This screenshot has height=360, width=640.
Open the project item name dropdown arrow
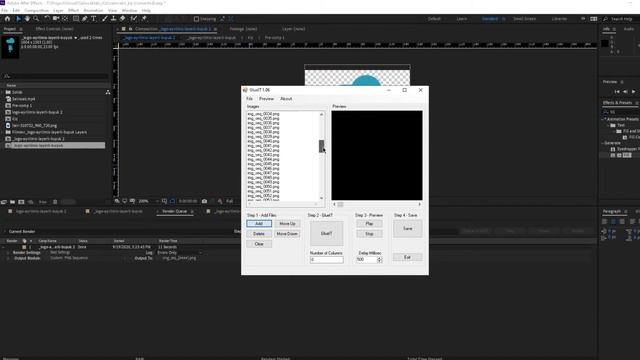pyautogui.click(x=76, y=38)
